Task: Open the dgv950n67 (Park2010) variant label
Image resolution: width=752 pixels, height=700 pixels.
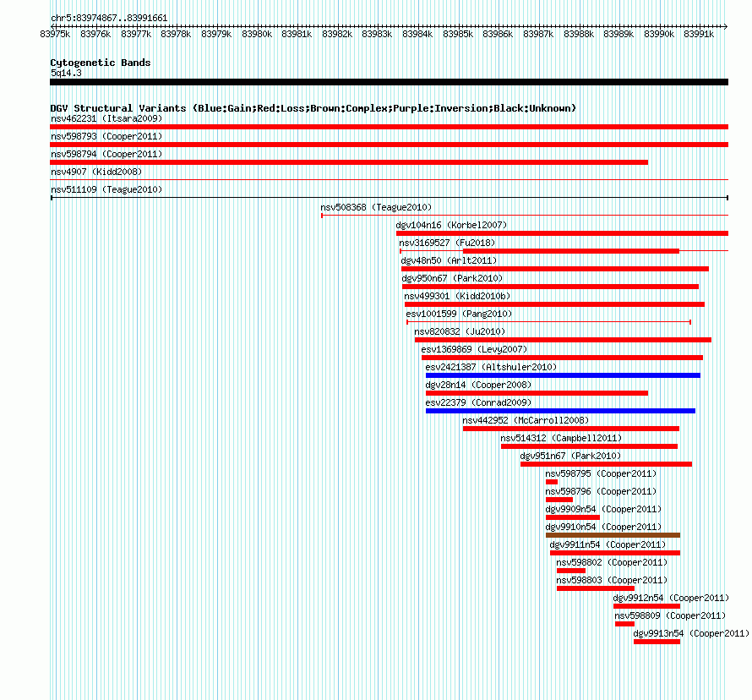Action: pos(452,278)
